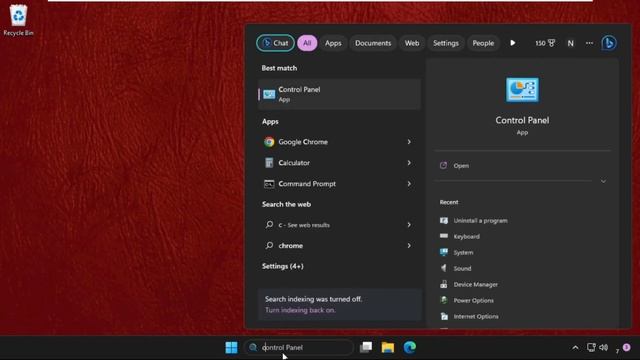Switch to the Apps filter tab
640x360 pixels.
point(333,43)
